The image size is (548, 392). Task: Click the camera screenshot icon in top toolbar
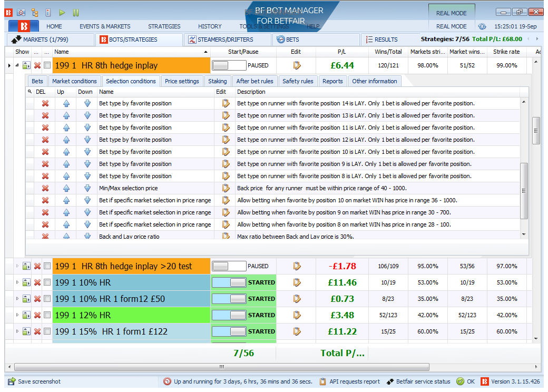pyautogui.click(x=21, y=13)
